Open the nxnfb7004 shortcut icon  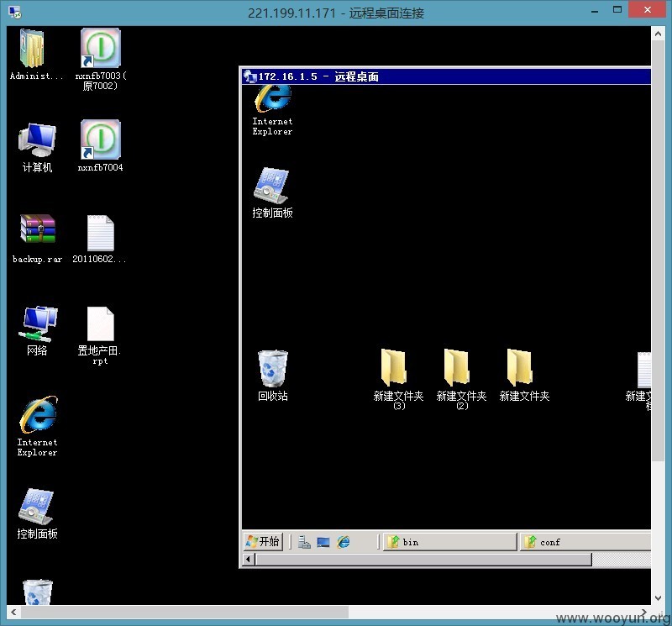pos(101,139)
